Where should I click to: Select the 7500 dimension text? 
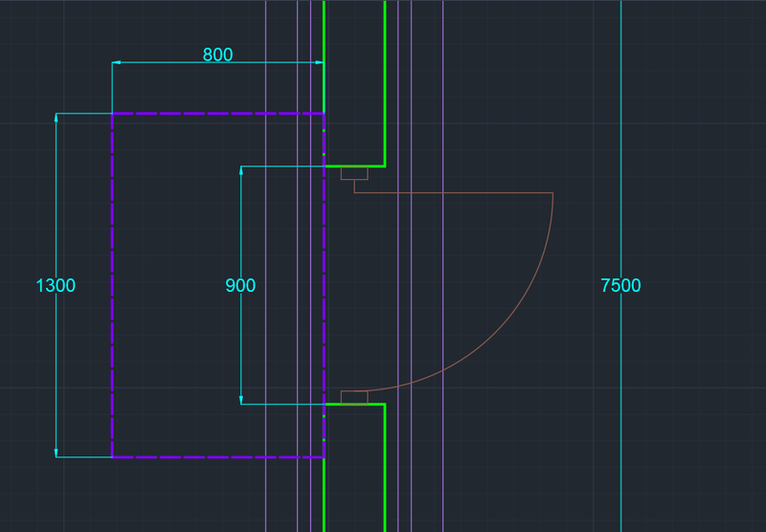(620, 285)
